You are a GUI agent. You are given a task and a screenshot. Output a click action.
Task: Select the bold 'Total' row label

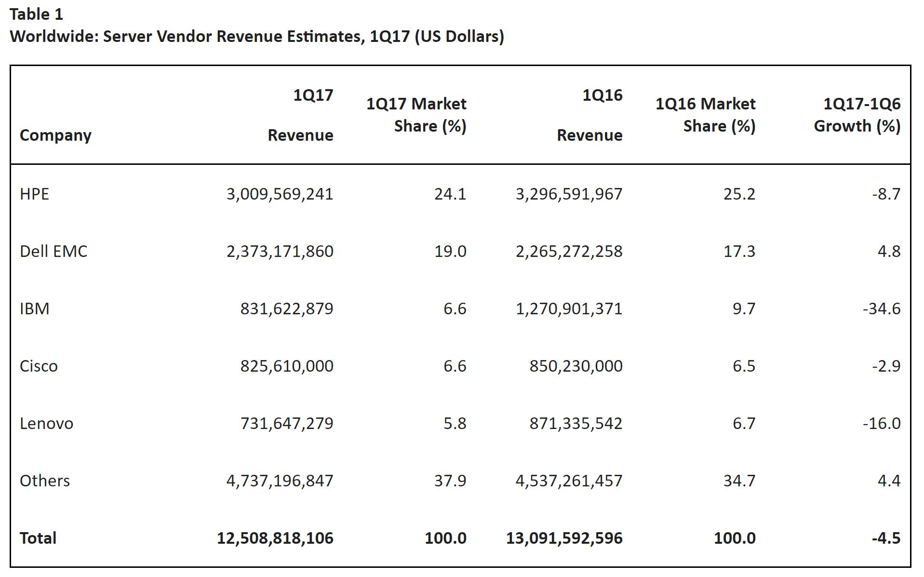coord(38,538)
